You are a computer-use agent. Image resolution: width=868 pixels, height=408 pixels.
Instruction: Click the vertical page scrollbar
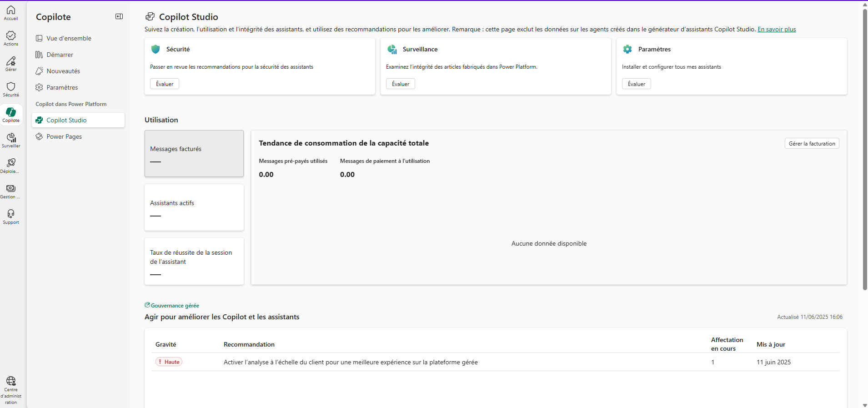pos(865,149)
